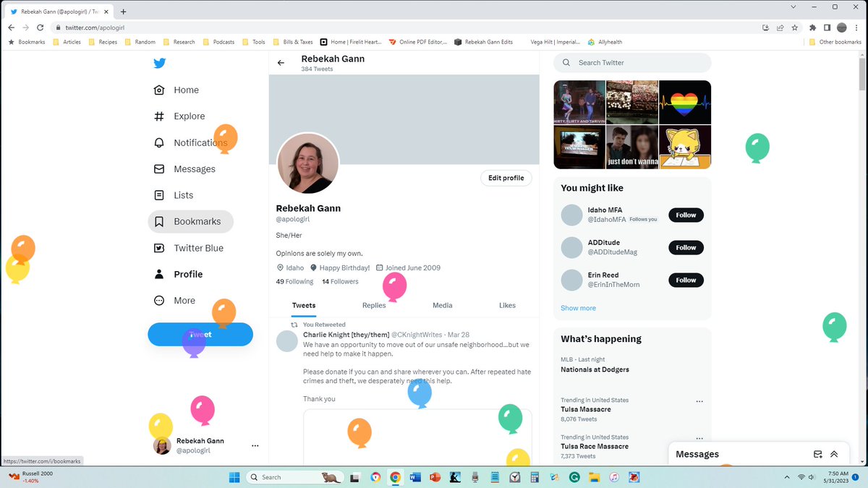Share this page from address bar

(x=780, y=27)
